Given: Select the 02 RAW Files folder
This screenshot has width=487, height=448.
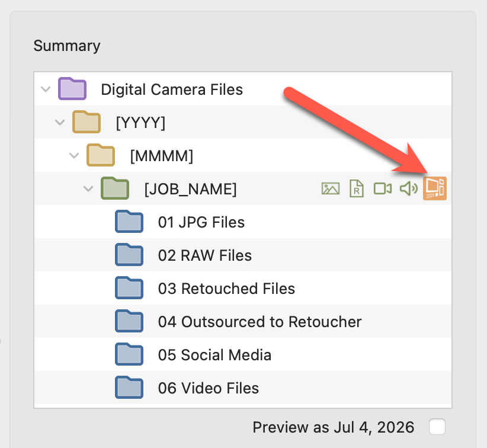Looking at the screenshot, I should pos(204,255).
